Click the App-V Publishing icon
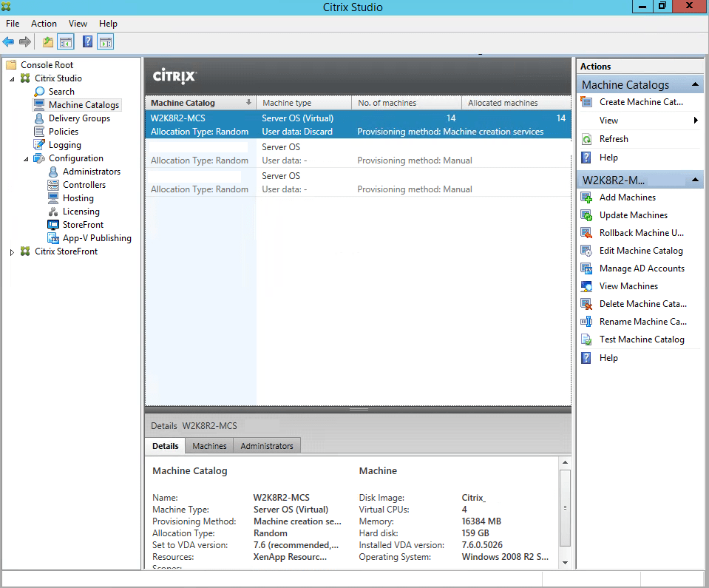 tap(53, 238)
